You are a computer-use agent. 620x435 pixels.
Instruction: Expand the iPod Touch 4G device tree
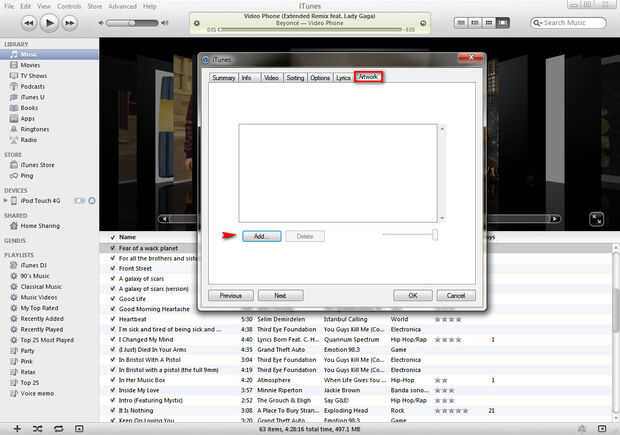[5, 201]
